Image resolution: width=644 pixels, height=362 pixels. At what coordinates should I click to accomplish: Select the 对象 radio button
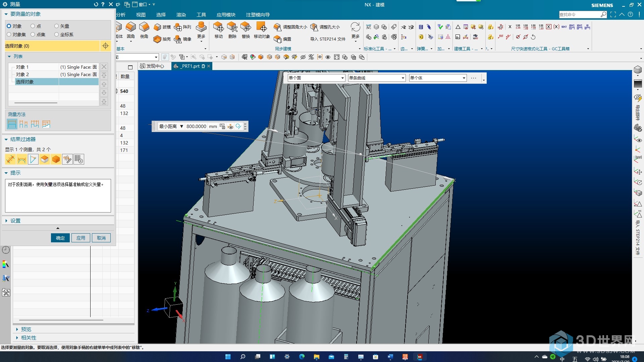tap(9, 26)
